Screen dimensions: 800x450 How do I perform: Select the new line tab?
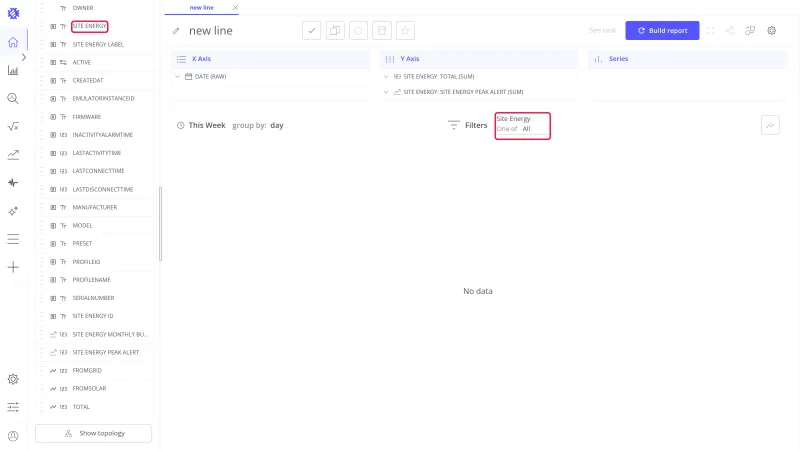tap(201, 8)
